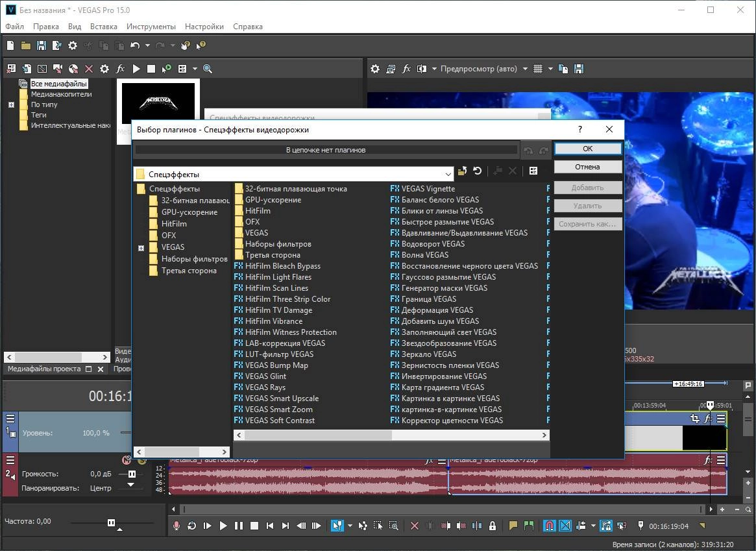
Task: Click the Up One Level folder icon
Action: tap(462, 171)
